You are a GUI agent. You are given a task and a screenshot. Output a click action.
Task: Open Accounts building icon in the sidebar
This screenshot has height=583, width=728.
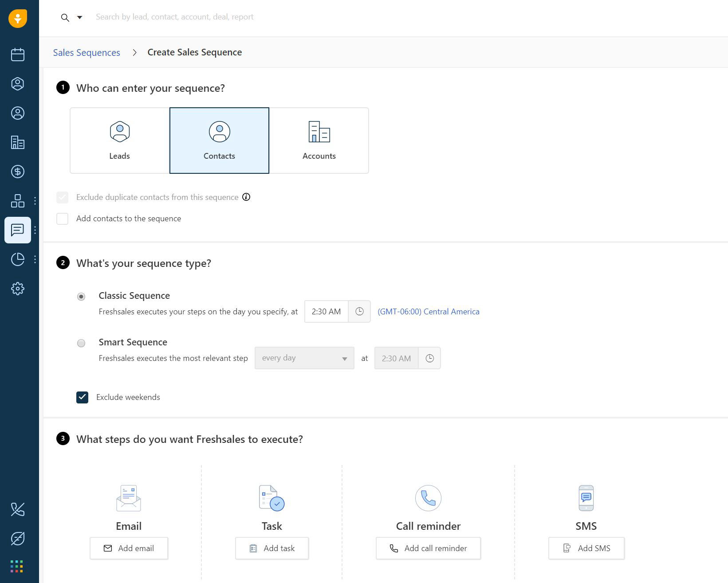18,142
